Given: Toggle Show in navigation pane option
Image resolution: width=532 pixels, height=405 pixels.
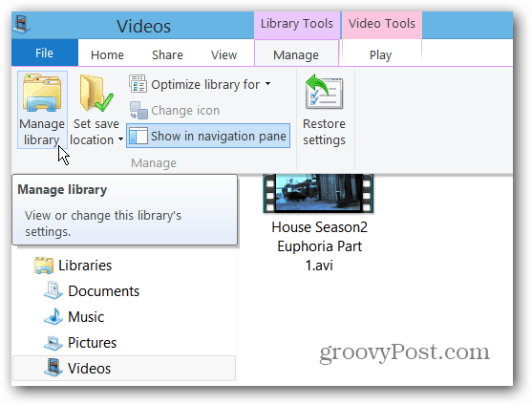Looking at the screenshot, I should click(208, 136).
